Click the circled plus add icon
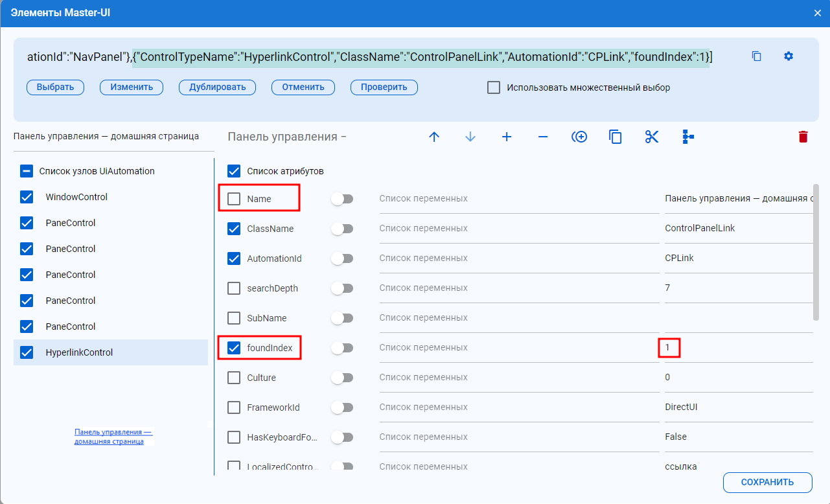Image resolution: width=830 pixels, height=504 pixels. (579, 137)
